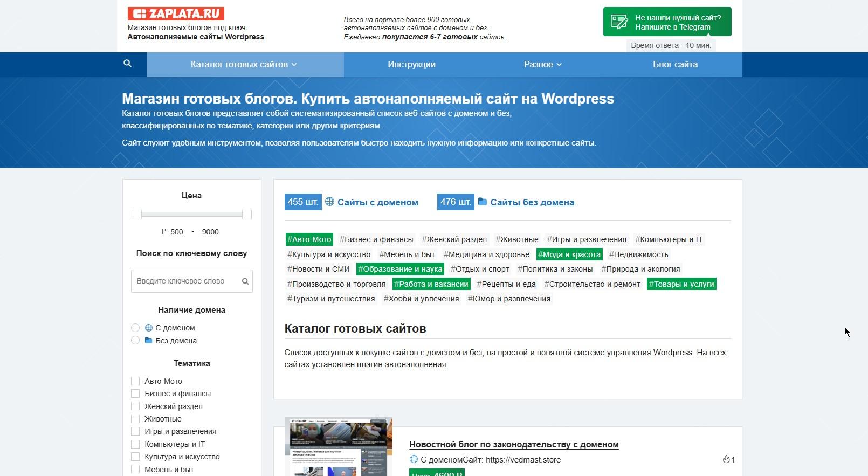
Task: Tick the Животные checkbox
Action: 135,419
